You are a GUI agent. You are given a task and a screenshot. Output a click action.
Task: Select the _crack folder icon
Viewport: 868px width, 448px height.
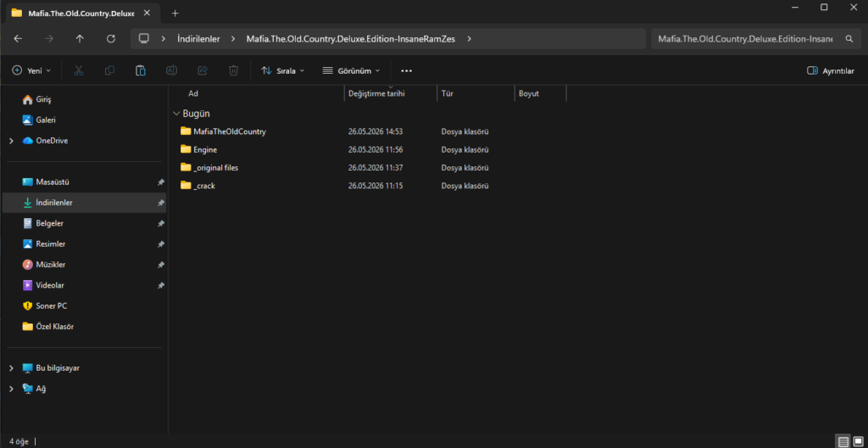pyautogui.click(x=186, y=185)
